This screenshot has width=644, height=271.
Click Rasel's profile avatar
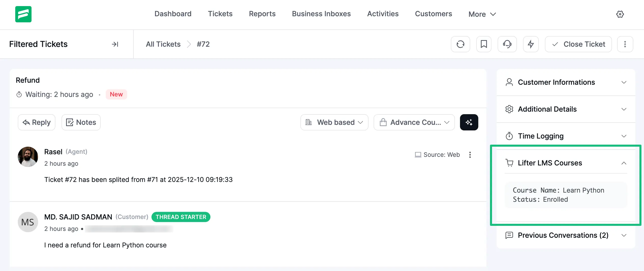pyautogui.click(x=28, y=157)
